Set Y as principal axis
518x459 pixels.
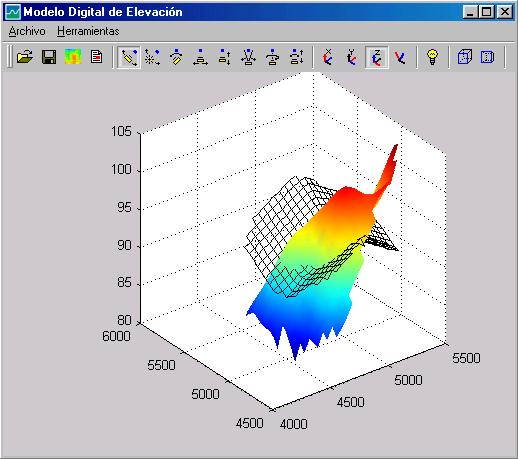tap(352, 57)
